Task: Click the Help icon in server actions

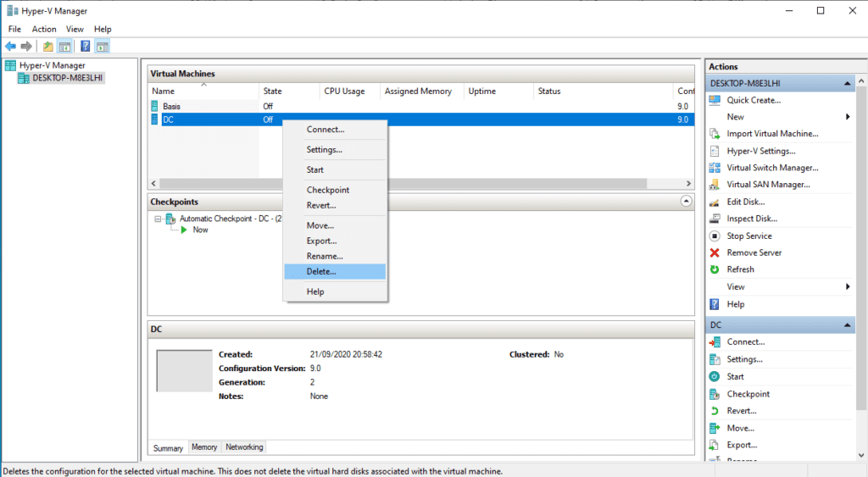Action: 715,304
